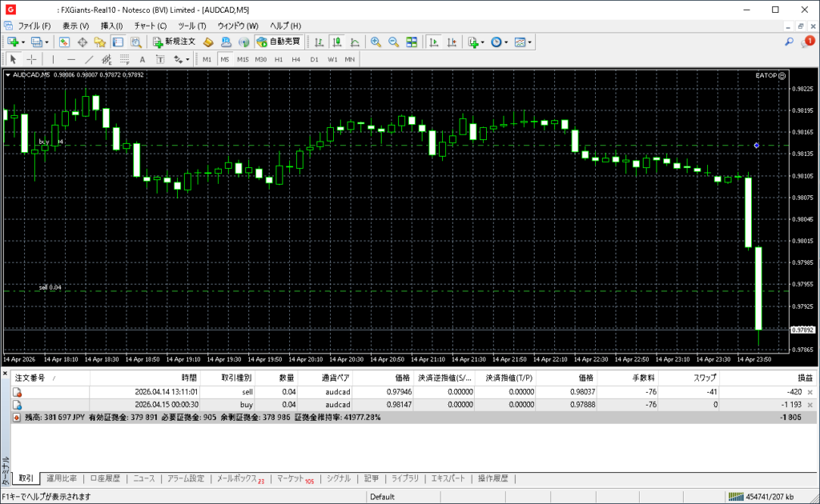Click the zoom out magnifier icon
Viewport: 820px width, 504px height.
click(393, 42)
